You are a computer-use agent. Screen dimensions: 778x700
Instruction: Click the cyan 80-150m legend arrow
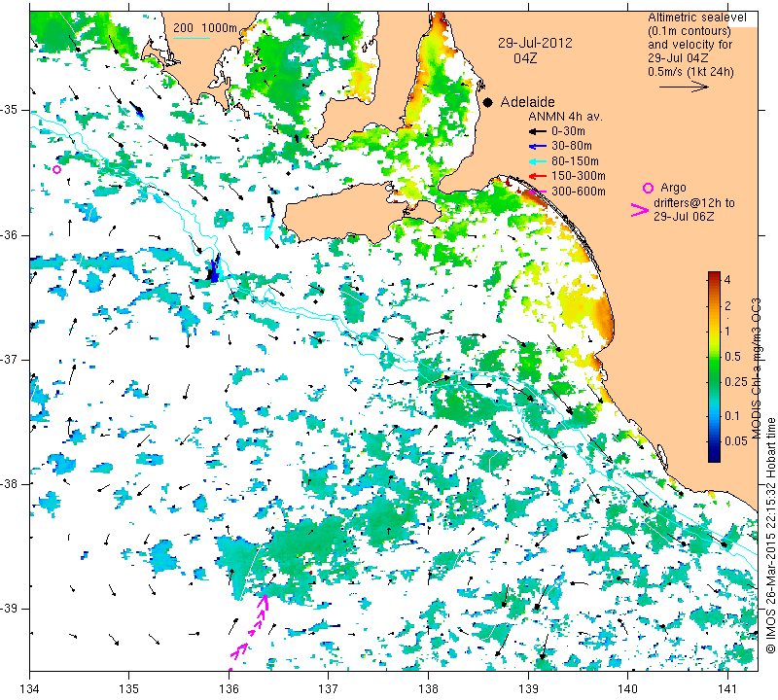pos(538,161)
